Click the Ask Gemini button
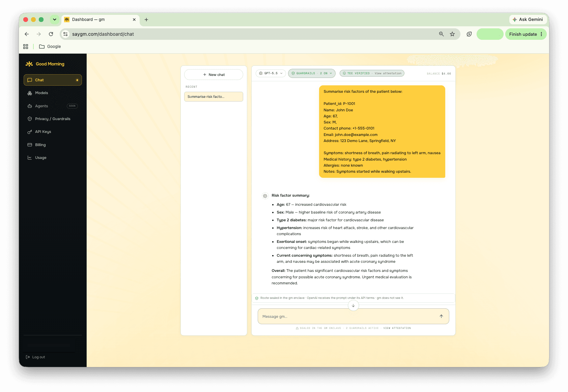Image resolution: width=568 pixels, height=392 pixels. click(x=528, y=20)
